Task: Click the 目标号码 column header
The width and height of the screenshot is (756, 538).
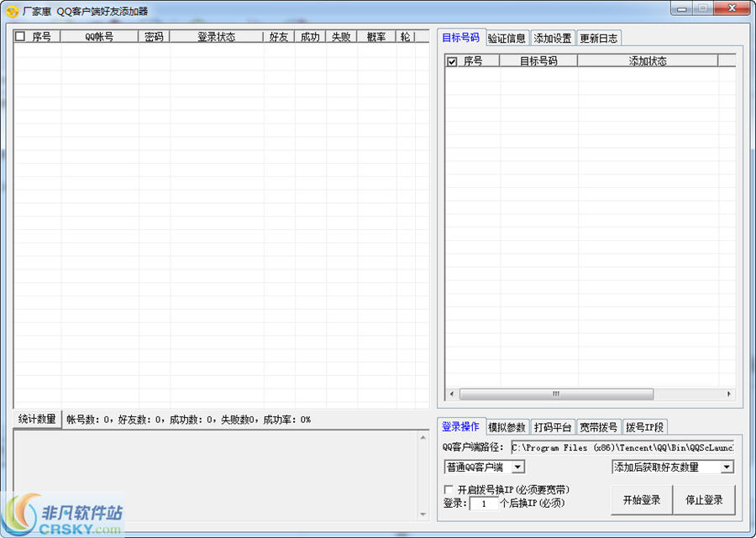Action: 538,61
